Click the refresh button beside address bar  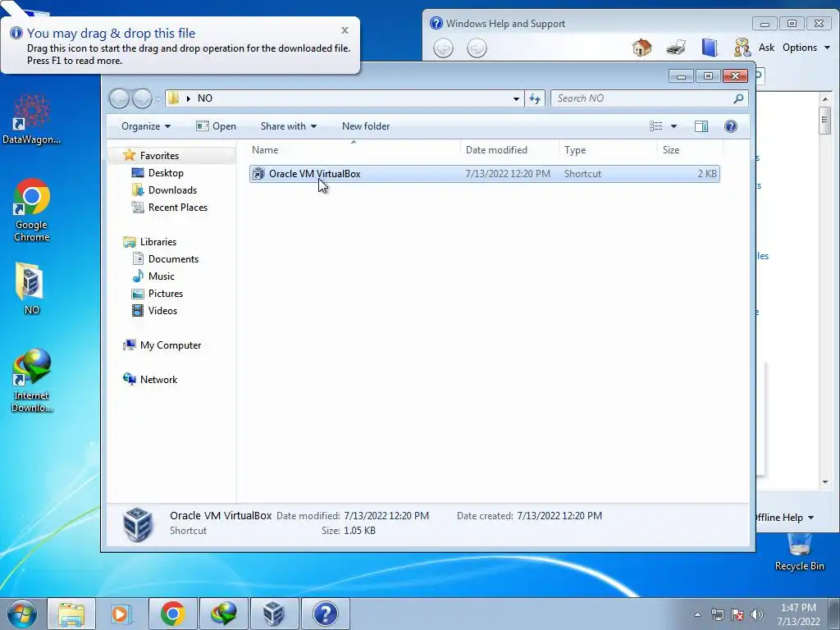coord(535,98)
